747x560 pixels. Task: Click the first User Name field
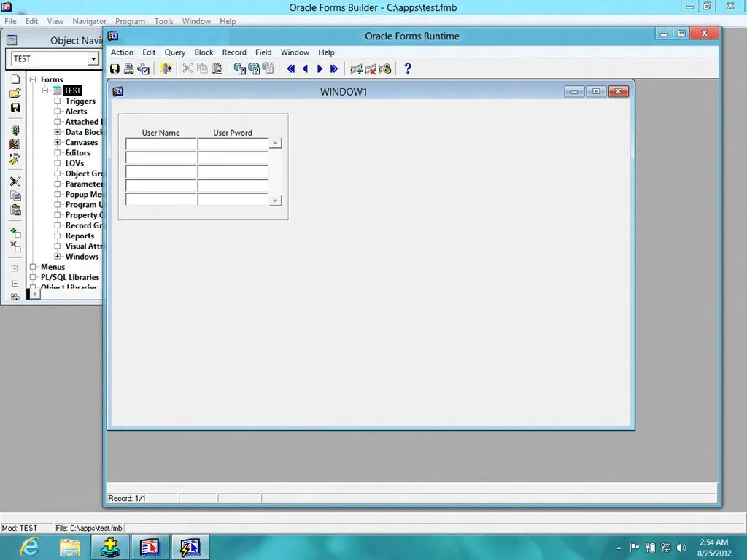click(161, 144)
